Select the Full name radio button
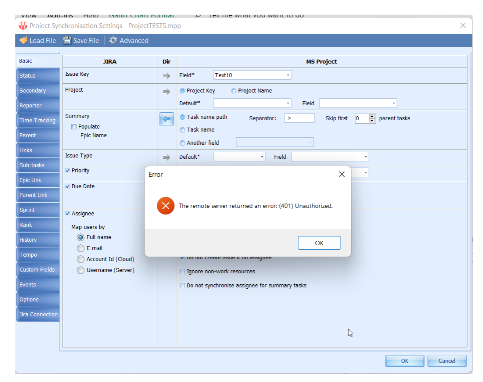Viewport: 483px width, 382px height. (80, 237)
